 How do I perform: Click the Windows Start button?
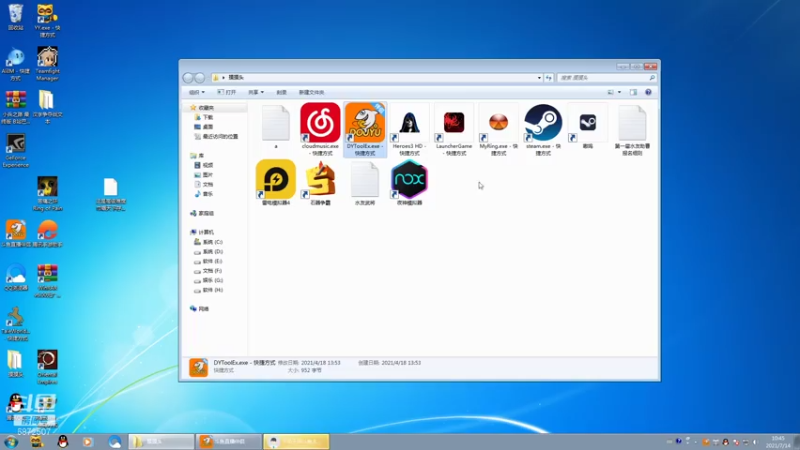[11, 442]
